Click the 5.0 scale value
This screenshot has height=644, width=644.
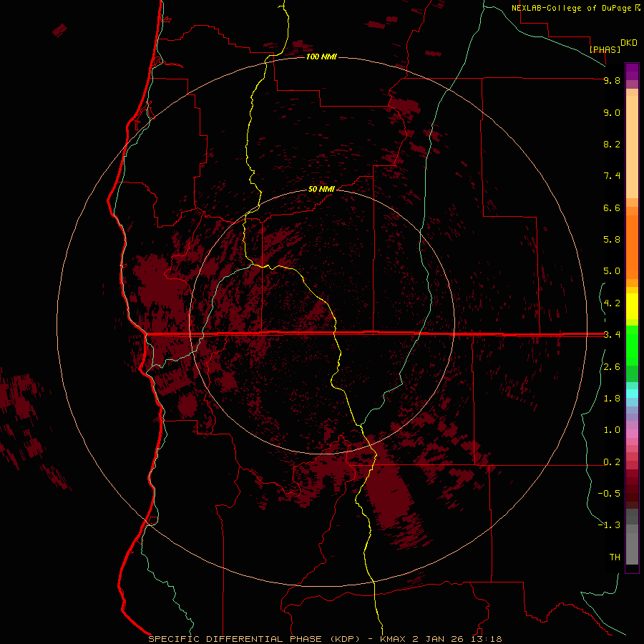tap(612, 271)
